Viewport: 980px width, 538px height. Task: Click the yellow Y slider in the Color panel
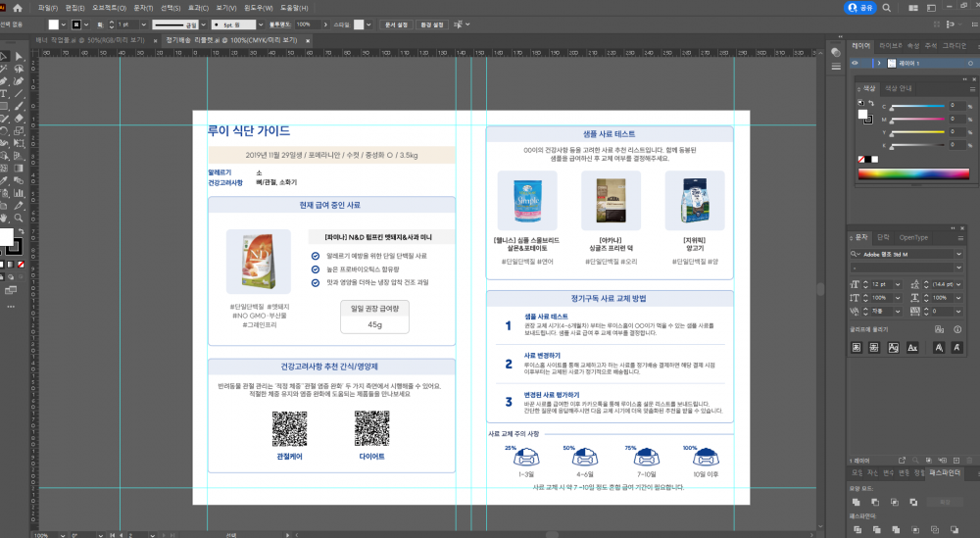(917, 132)
